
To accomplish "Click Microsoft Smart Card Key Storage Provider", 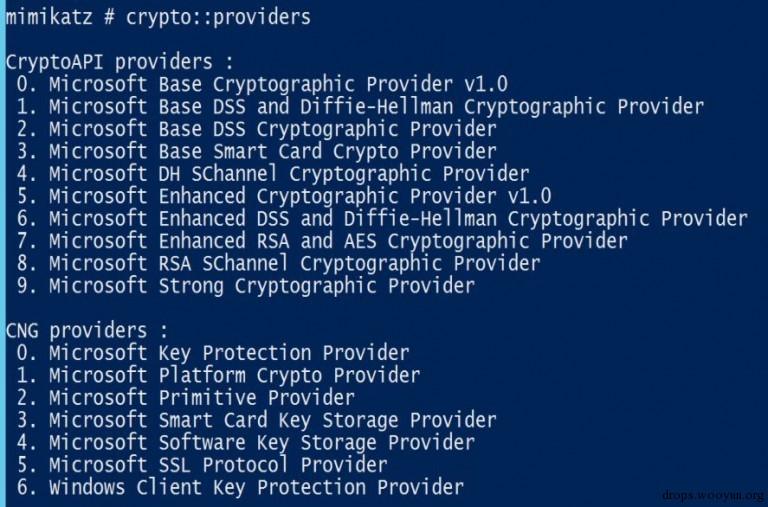I will (272, 420).
